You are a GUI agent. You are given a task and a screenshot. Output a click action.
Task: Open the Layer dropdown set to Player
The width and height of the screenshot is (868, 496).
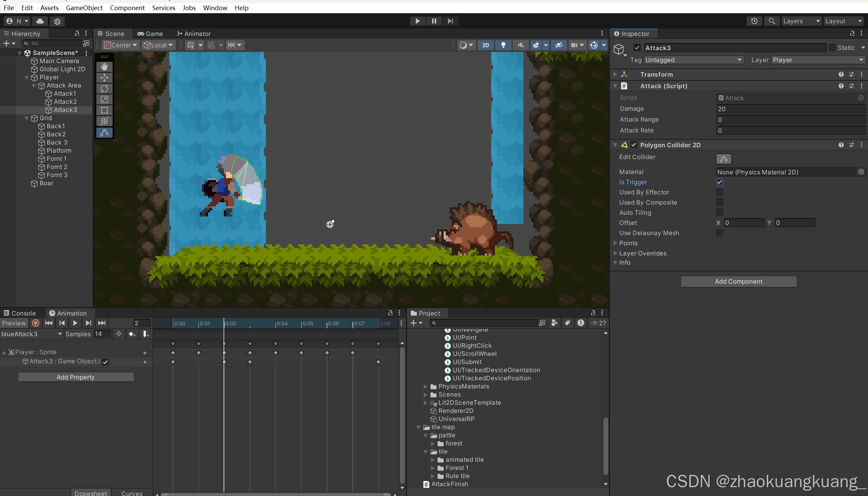[817, 60]
